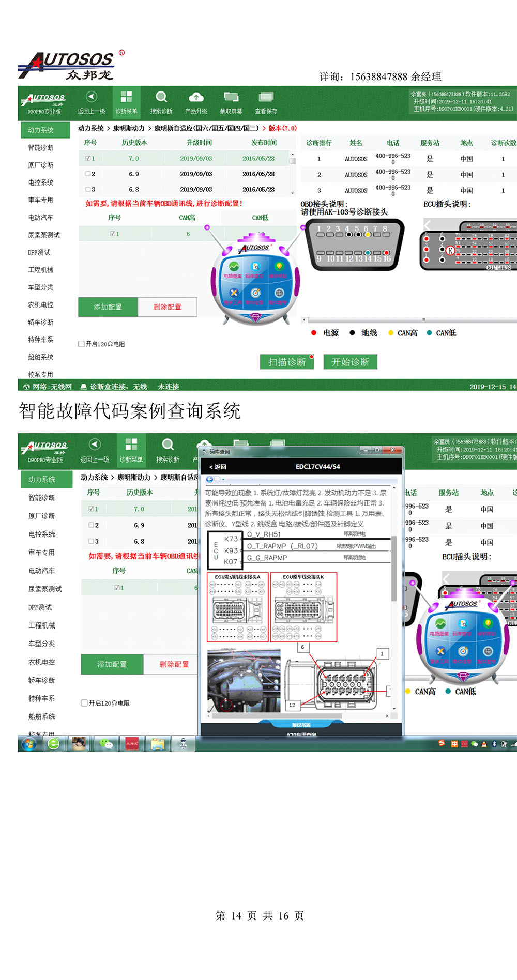517x980 pixels.
Task: Check version 6.9 row checkbox in upper screenshot
Action: click(88, 174)
